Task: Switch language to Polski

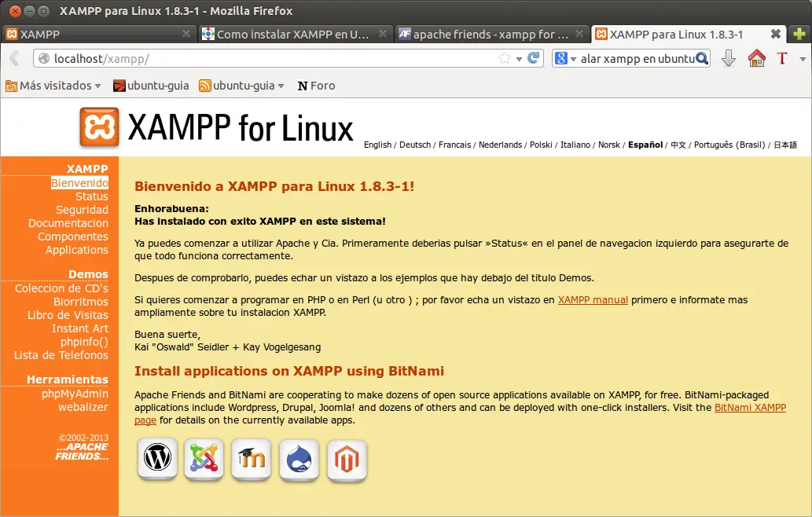Action: (541, 145)
